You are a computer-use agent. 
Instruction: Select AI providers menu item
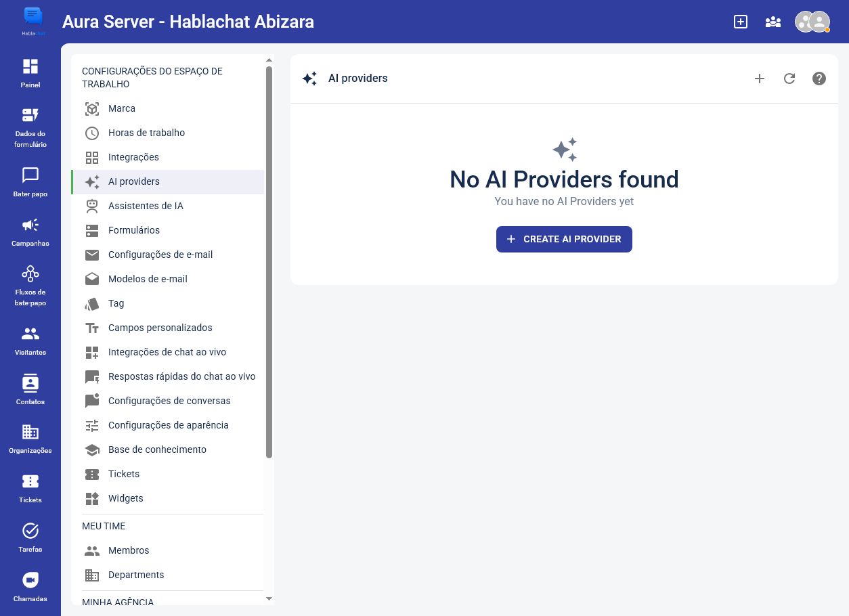pyautogui.click(x=168, y=181)
